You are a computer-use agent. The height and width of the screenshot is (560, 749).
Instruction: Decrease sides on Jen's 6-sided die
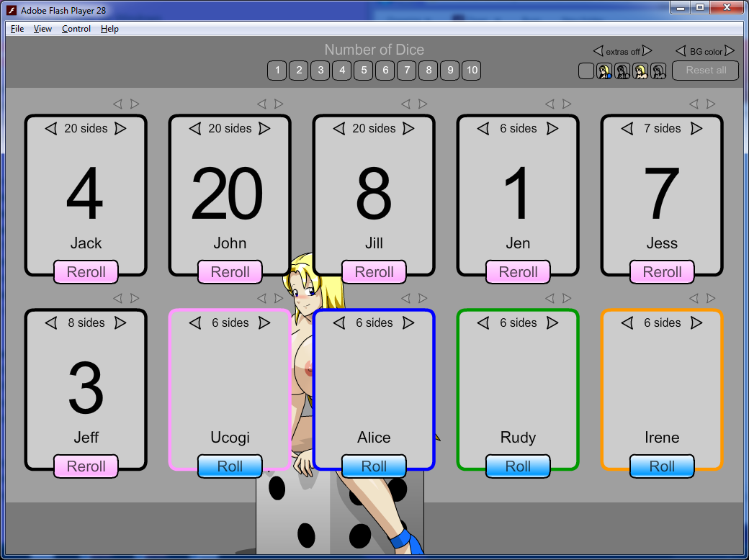(483, 128)
